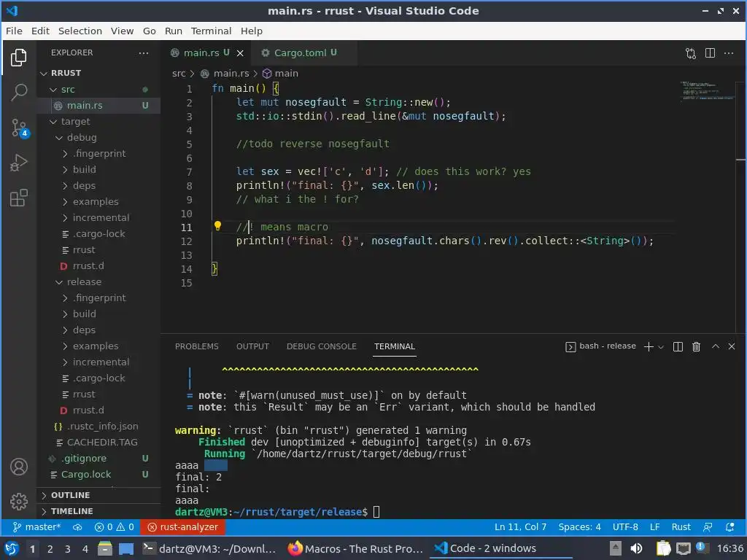Click the main function breadcrumb
The width and height of the screenshot is (747, 560).
[x=281, y=74]
